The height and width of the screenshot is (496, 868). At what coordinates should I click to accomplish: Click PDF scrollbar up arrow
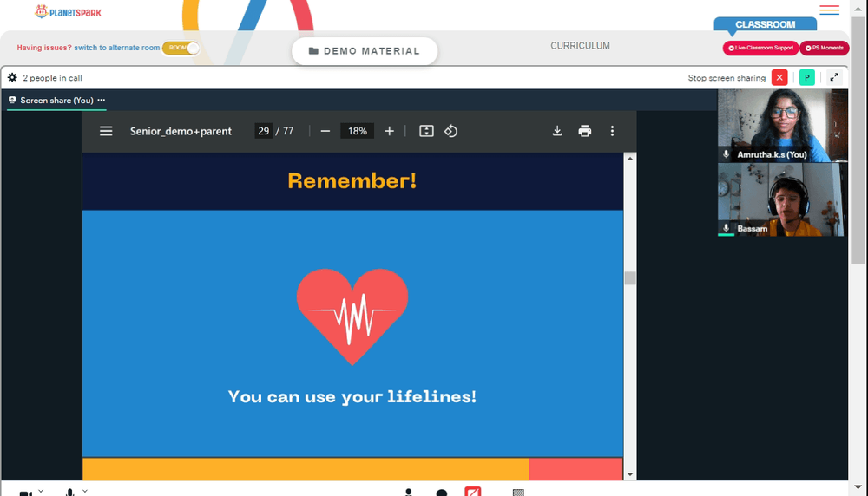(x=630, y=159)
